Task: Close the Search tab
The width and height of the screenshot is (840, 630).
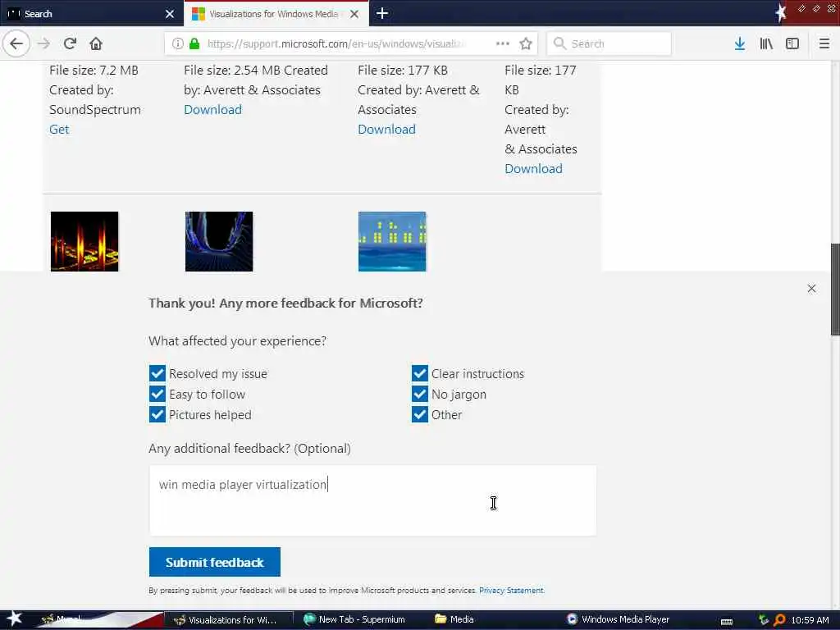Action: (x=170, y=14)
